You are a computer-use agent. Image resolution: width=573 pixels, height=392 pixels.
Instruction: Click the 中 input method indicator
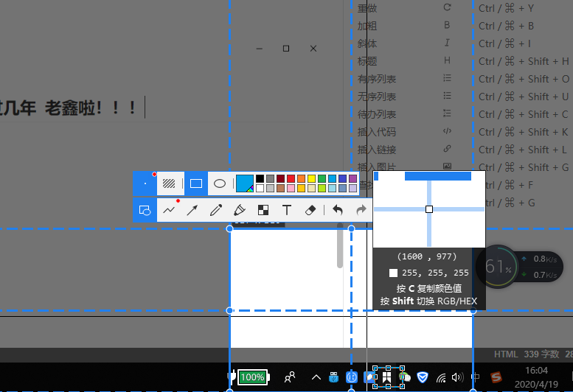[476, 377]
